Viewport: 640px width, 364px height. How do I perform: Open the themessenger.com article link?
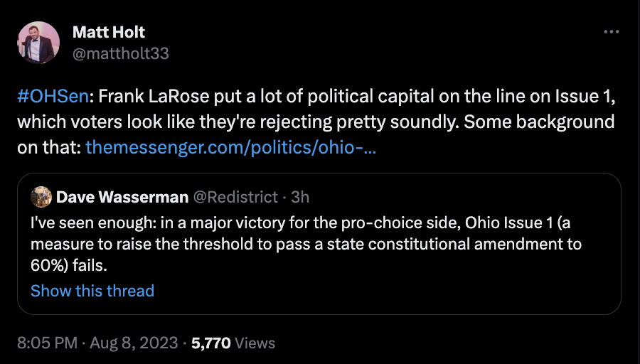pos(230,148)
